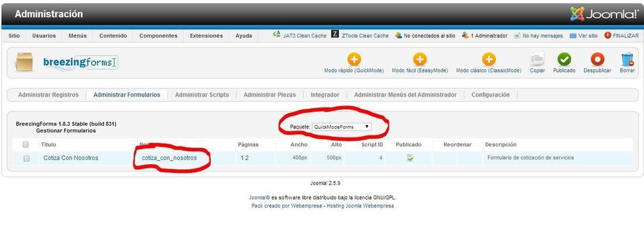The height and width of the screenshot is (249, 644).
Task: Click Pack creado por Webempresa link
Action: point(288,206)
